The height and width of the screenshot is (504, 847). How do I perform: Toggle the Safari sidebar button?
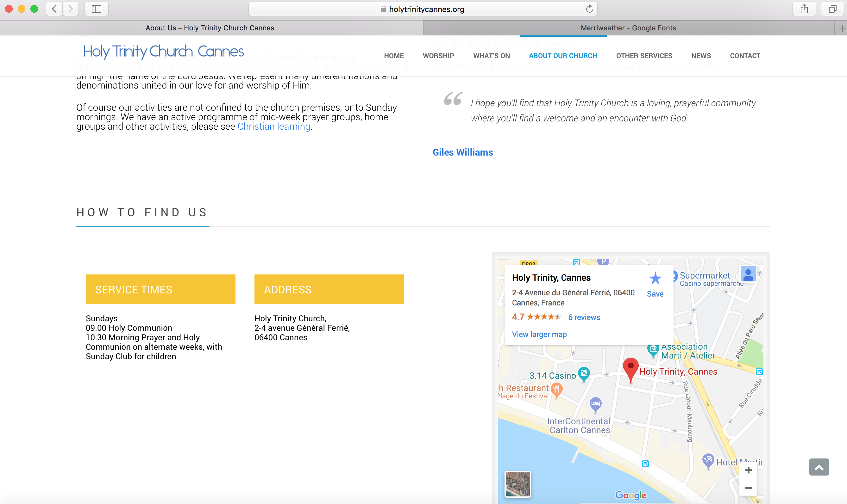[x=97, y=9]
